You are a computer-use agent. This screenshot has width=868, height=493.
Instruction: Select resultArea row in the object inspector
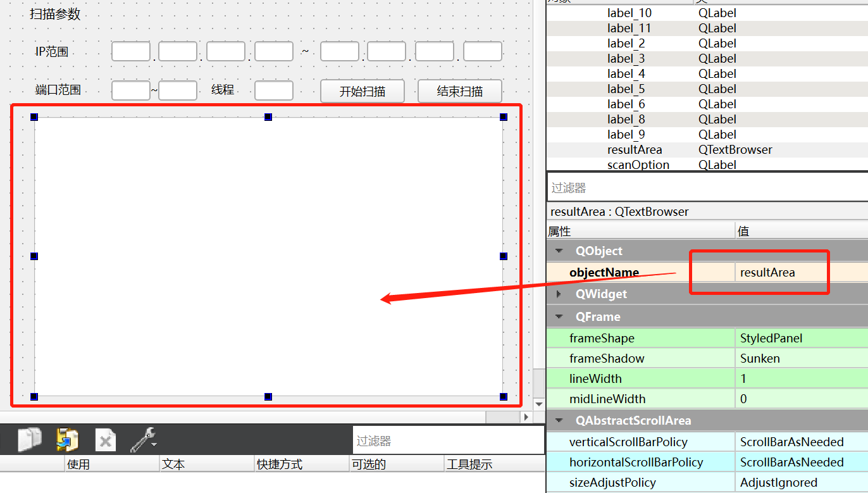click(x=707, y=149)
